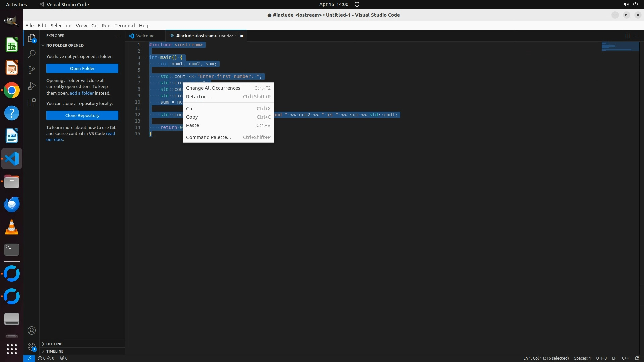Open the Run and Debug view icon

(x=32, y=86)
